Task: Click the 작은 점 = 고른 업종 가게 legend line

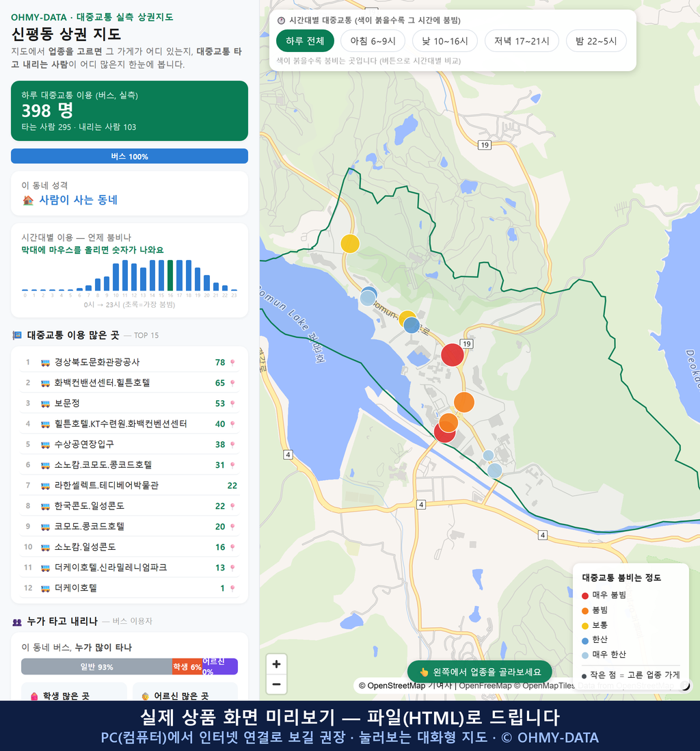Action: pos(630,675)
